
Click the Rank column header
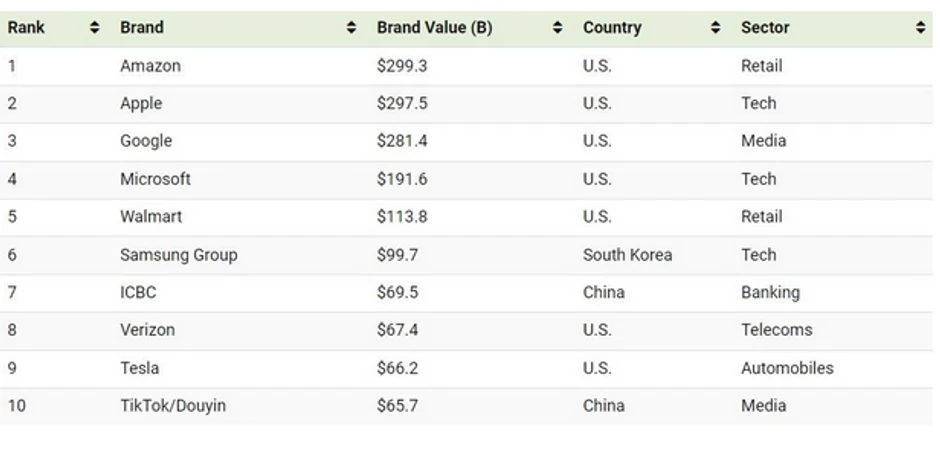25,28
